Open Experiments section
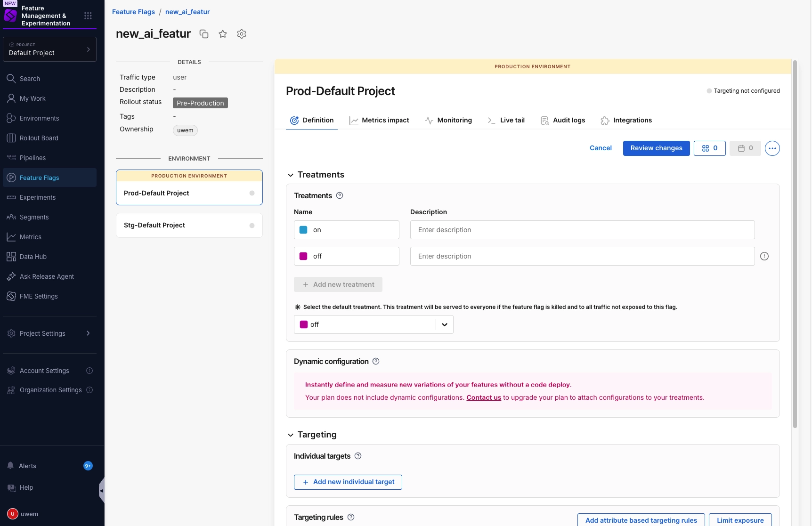 [49, 197]
